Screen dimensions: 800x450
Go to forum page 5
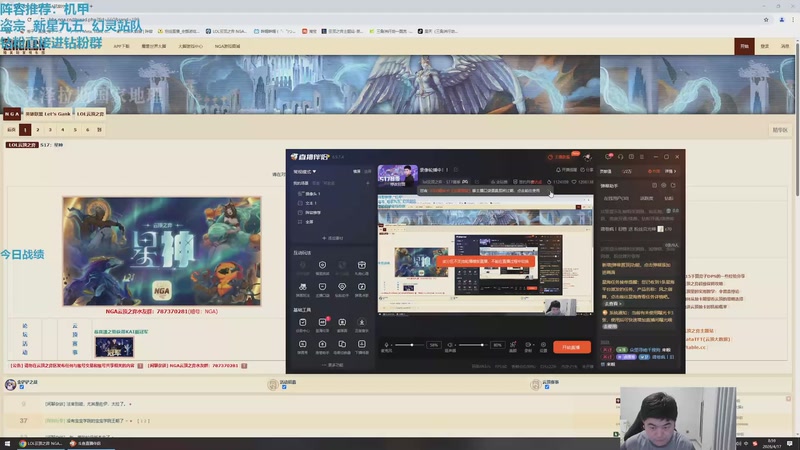(75, 130)
